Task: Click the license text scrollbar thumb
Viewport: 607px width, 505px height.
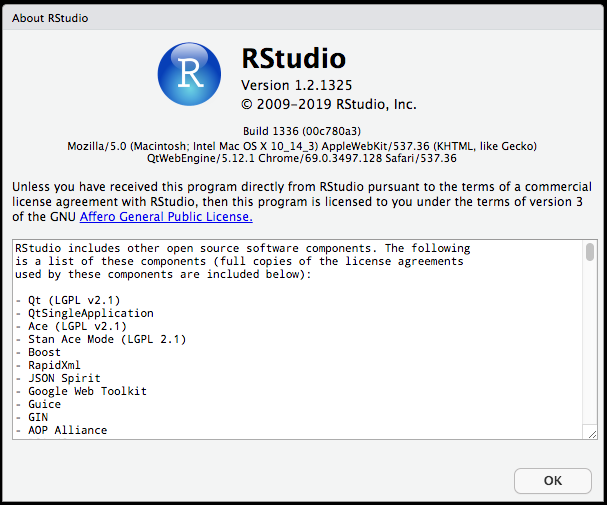Action: coord(590,252)
